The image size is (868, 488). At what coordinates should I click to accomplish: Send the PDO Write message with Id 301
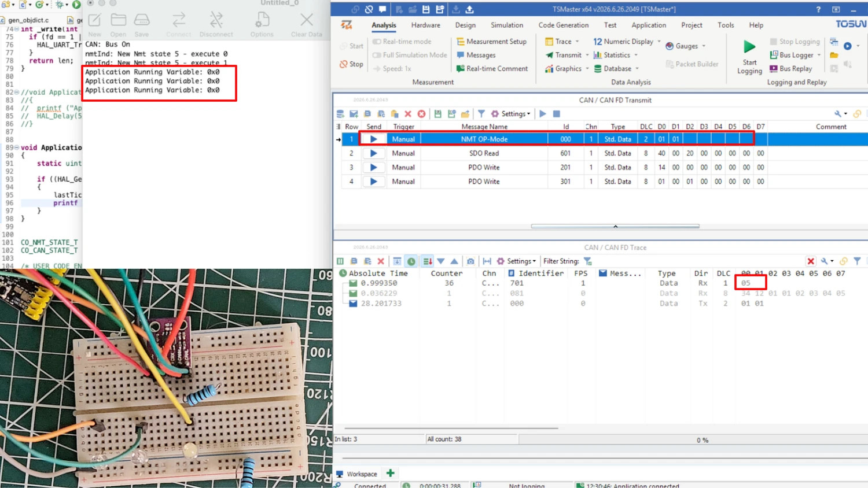tap(374, 182)
